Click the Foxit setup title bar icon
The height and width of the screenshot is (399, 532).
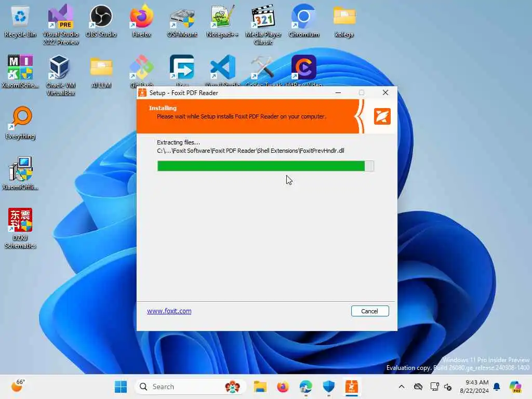click(x=142, y=92)
